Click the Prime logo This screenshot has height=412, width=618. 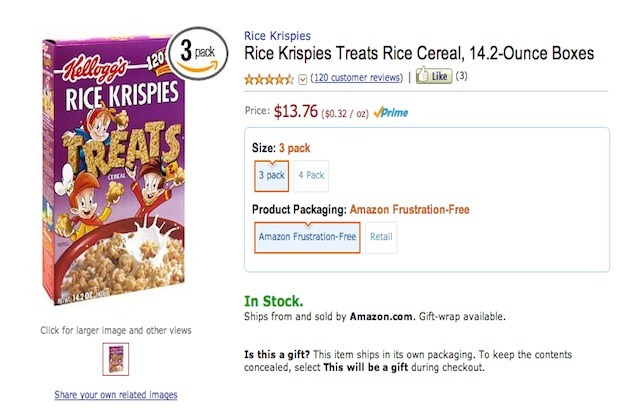tap(389, 112)
